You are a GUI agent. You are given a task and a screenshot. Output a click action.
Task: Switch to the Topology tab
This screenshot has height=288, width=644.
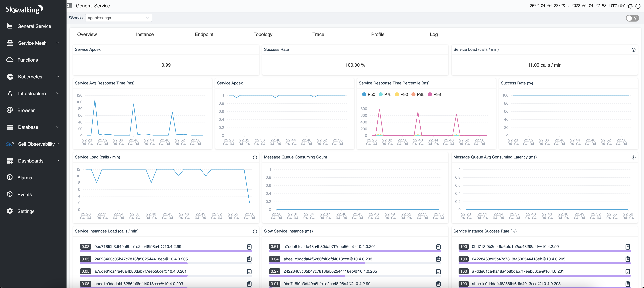pos(263,34)
